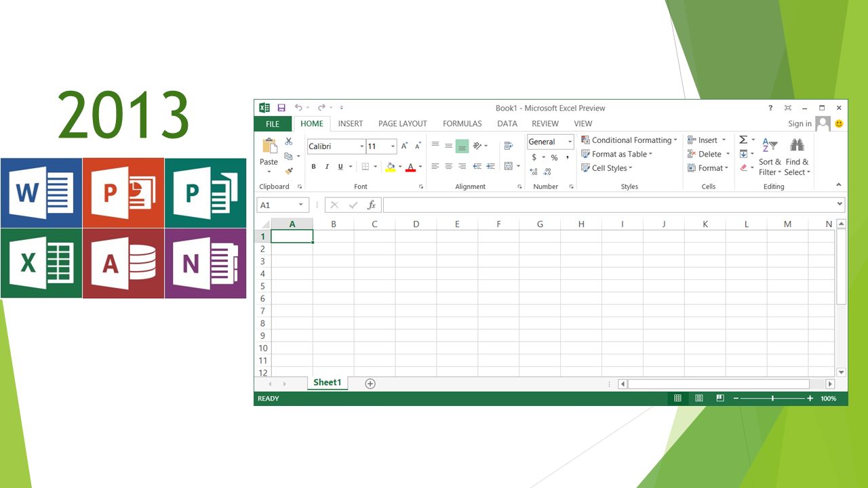Increase decimal places
Image resolution: width=868 pixels, height=488 pixels.
[x=534, y=172]
